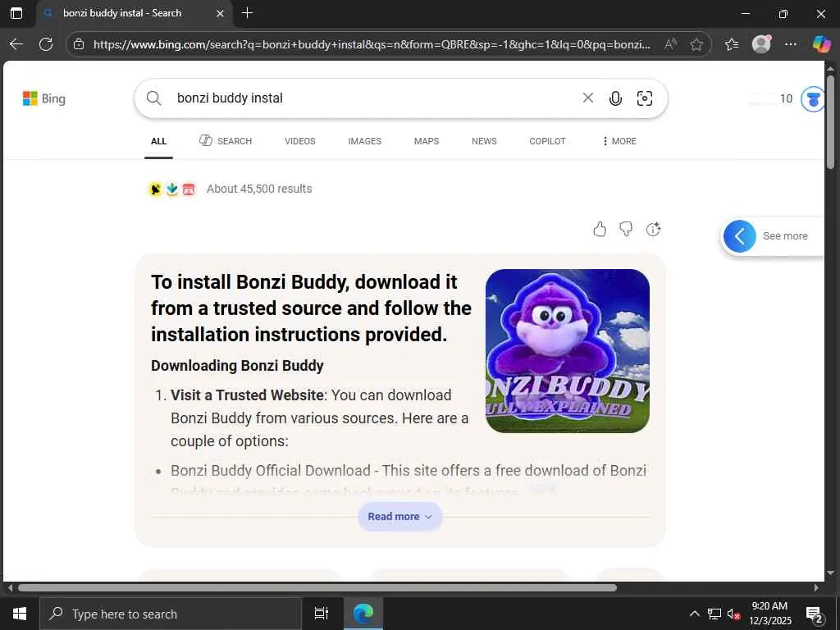Click the Bing logo
The image size is (840, 630).
click(x=44, y=98)
